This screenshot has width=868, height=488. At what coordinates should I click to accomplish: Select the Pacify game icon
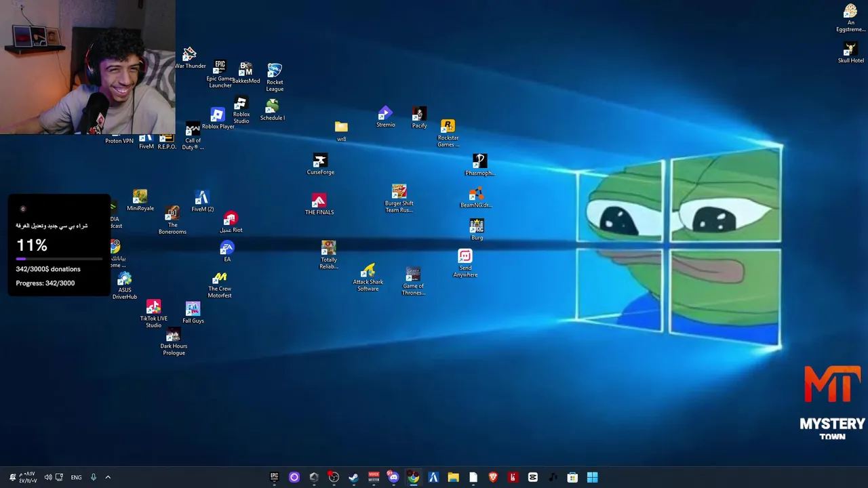(419, 118)
